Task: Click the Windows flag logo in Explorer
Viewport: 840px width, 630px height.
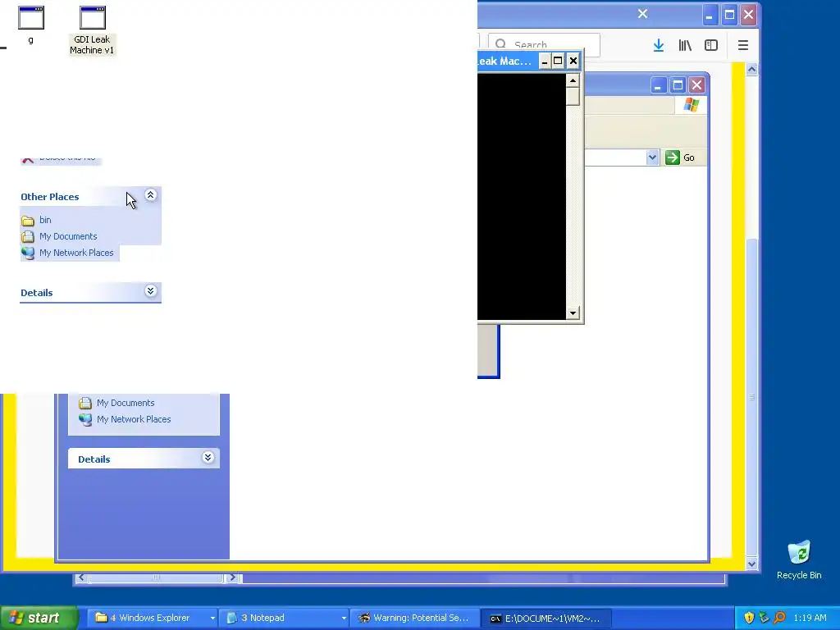Action: click(x=691, y=104)
